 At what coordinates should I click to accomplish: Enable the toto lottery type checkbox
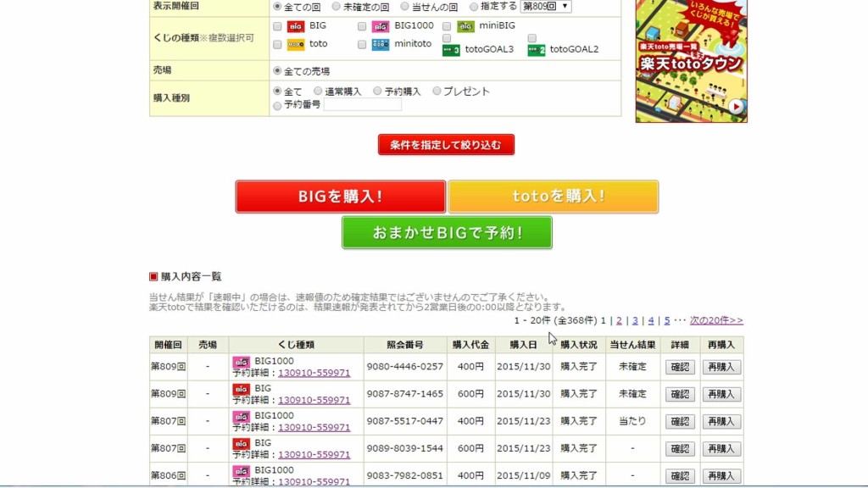coord(277,44)
